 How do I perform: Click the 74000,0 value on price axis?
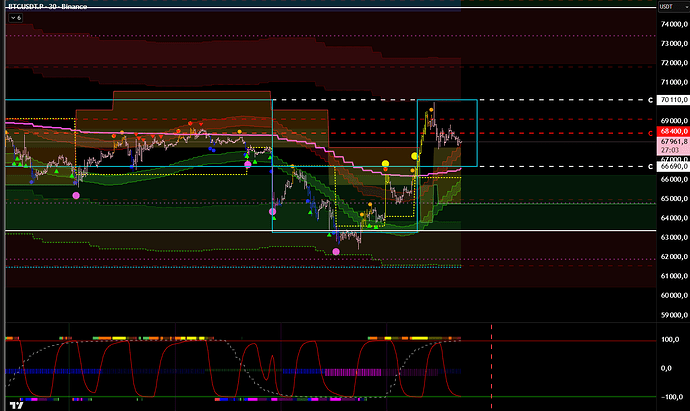(671, 25)
